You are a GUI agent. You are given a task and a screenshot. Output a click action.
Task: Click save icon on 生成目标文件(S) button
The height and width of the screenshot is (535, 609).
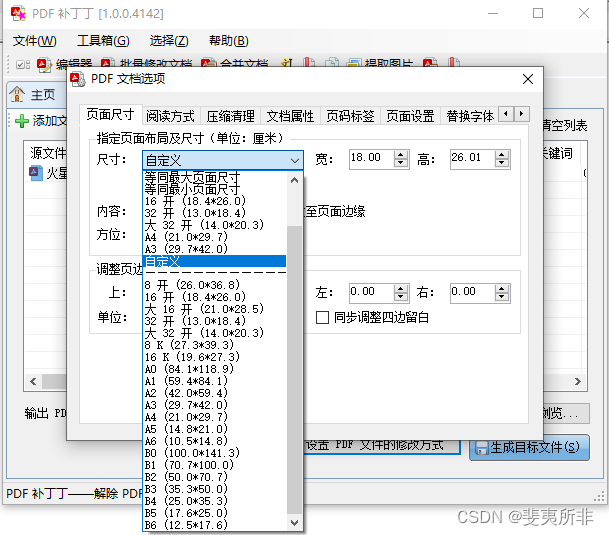(x=482, y=448)
